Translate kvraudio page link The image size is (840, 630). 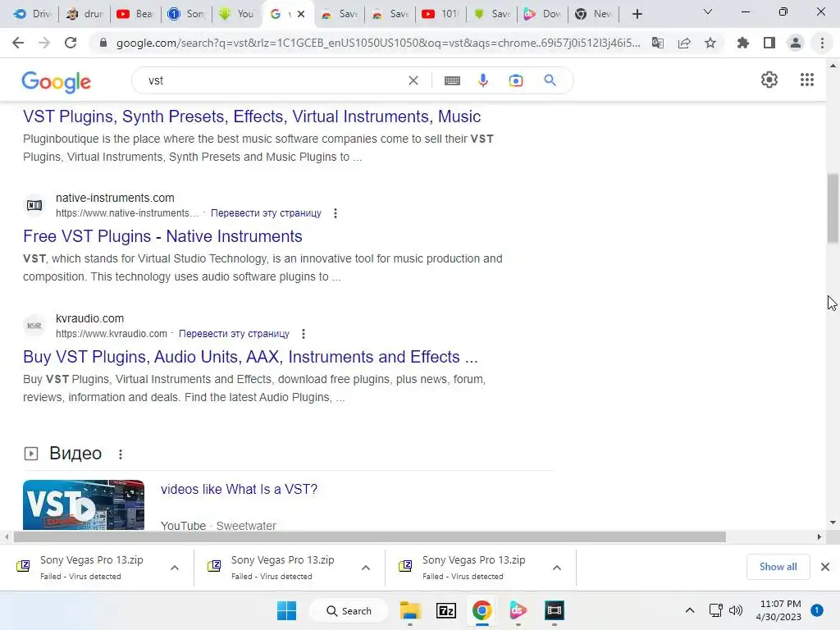(x=234, y=334)
